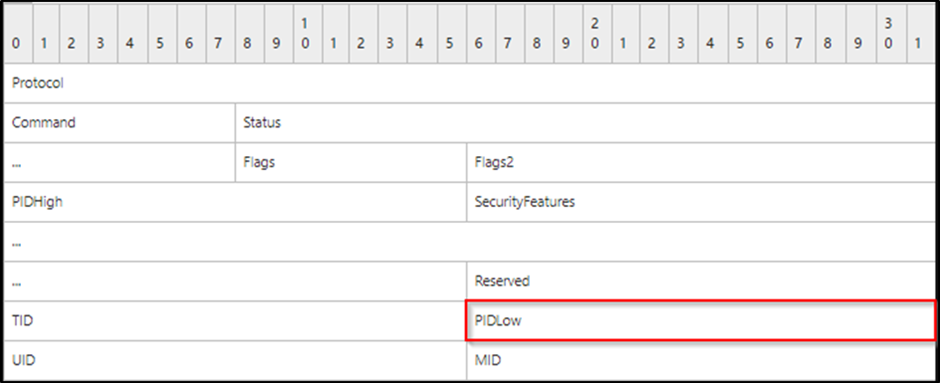Select the MID field cell
This screenshot has height=383, width=940.
click(700, 360)
